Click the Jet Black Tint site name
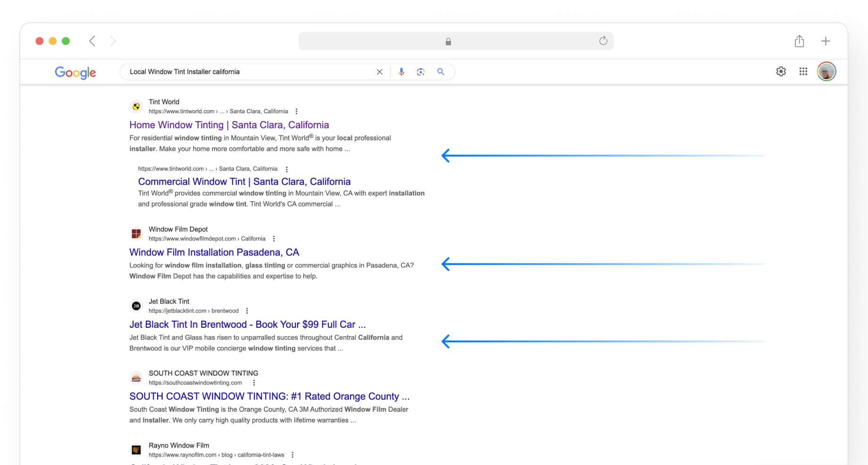This screenshot has width=868, height=465. click(169, 301)
